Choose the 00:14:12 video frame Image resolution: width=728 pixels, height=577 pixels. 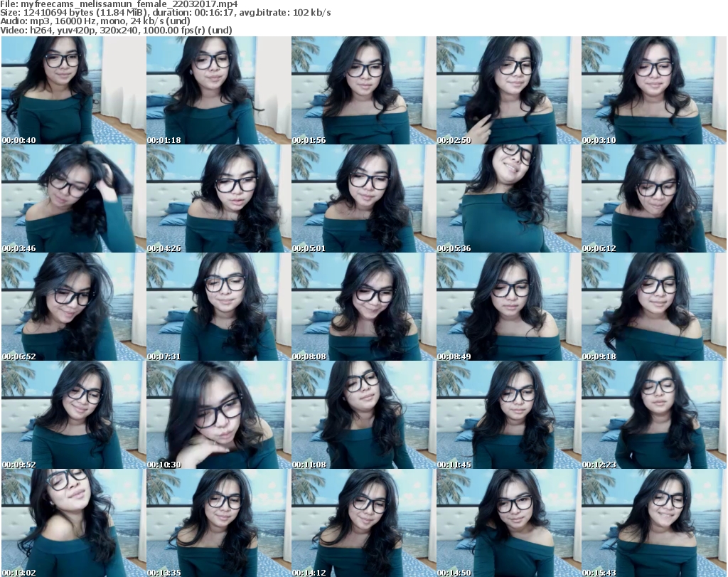(x=363, y=523)
